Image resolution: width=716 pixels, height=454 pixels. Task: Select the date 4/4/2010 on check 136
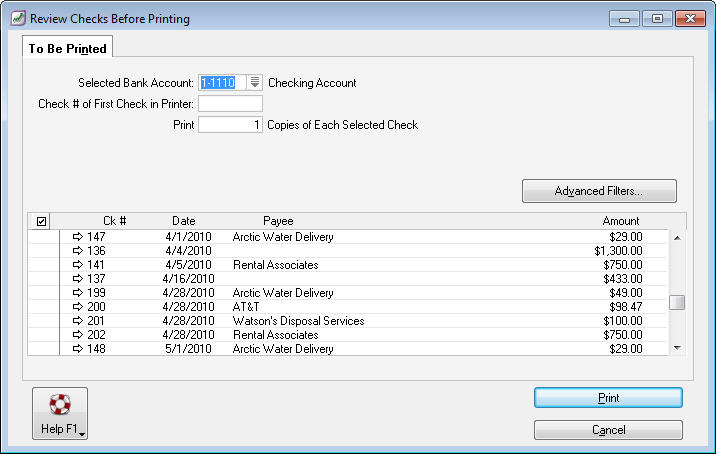coord(188,251)
